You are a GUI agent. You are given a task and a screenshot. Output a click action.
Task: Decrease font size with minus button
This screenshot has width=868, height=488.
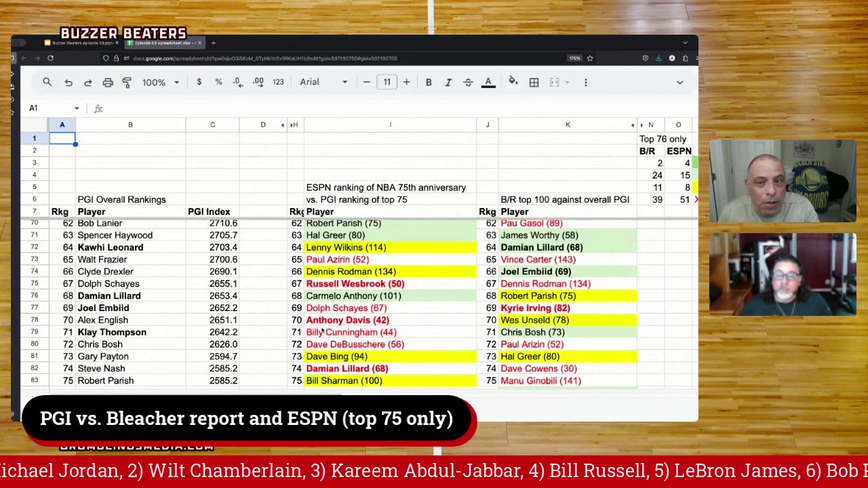click(x=367, y=82)
